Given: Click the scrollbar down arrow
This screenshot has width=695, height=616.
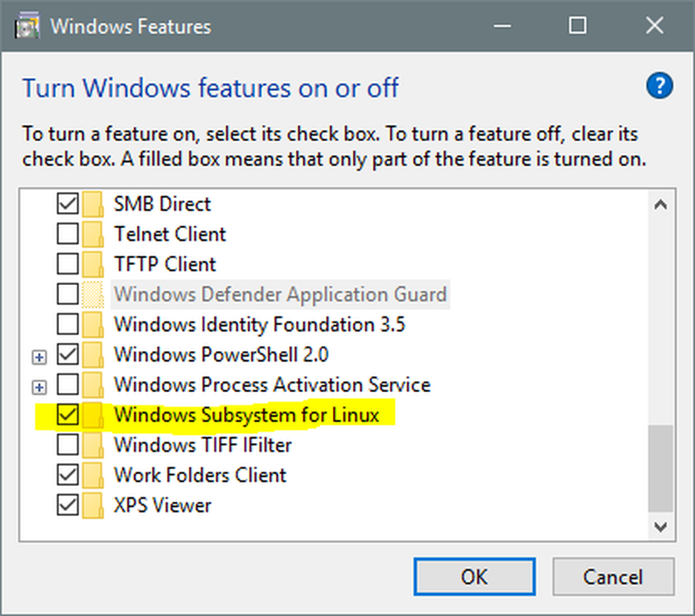Looking at the screenshot, I should point(660,526).
